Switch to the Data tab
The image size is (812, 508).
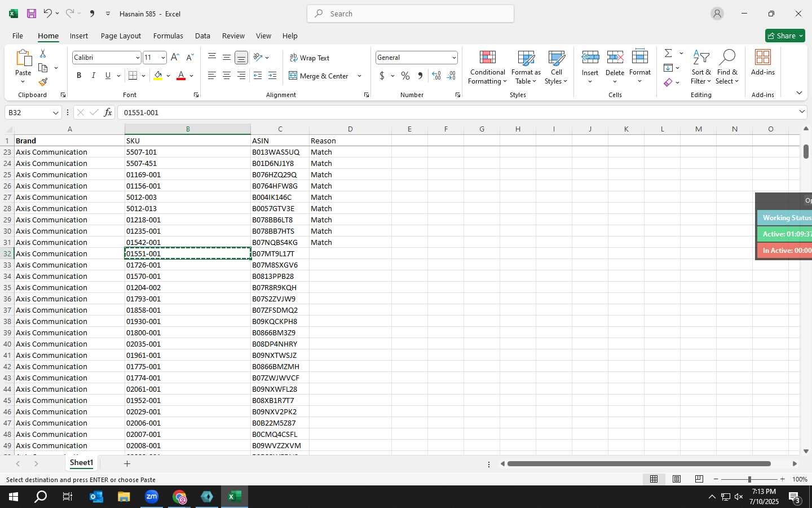coord(202,36)
